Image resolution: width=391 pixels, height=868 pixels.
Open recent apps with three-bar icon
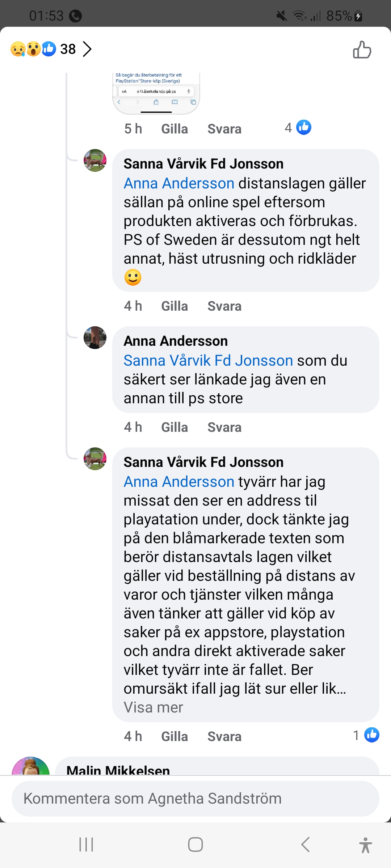tap(86, 844)
